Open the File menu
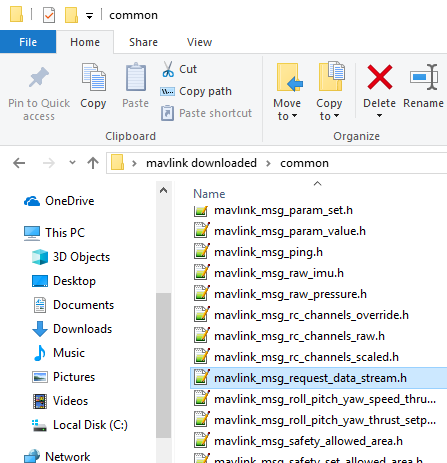Viewport: 447px width, 463px height. pos(28,42)
